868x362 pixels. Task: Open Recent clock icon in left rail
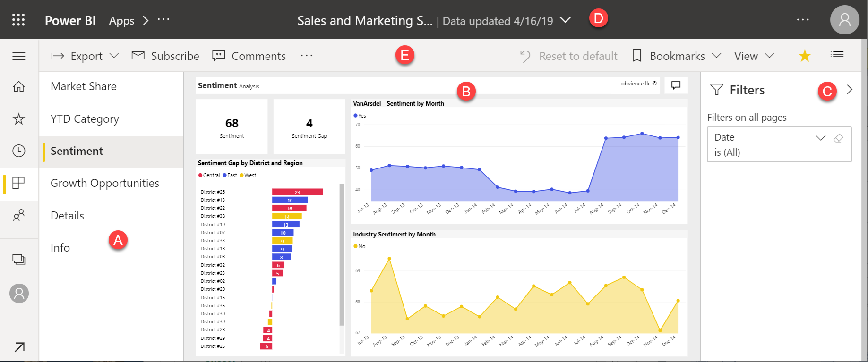point(19,151)
